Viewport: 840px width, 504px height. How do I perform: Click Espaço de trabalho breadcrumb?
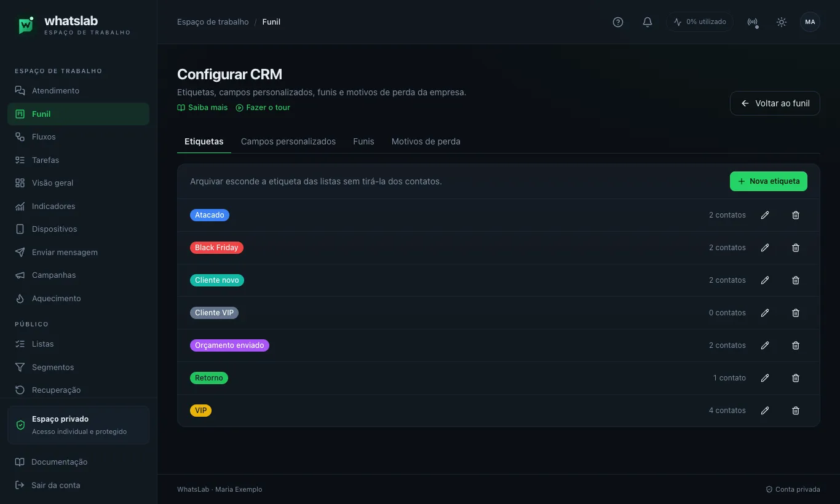tap(213, 22)
